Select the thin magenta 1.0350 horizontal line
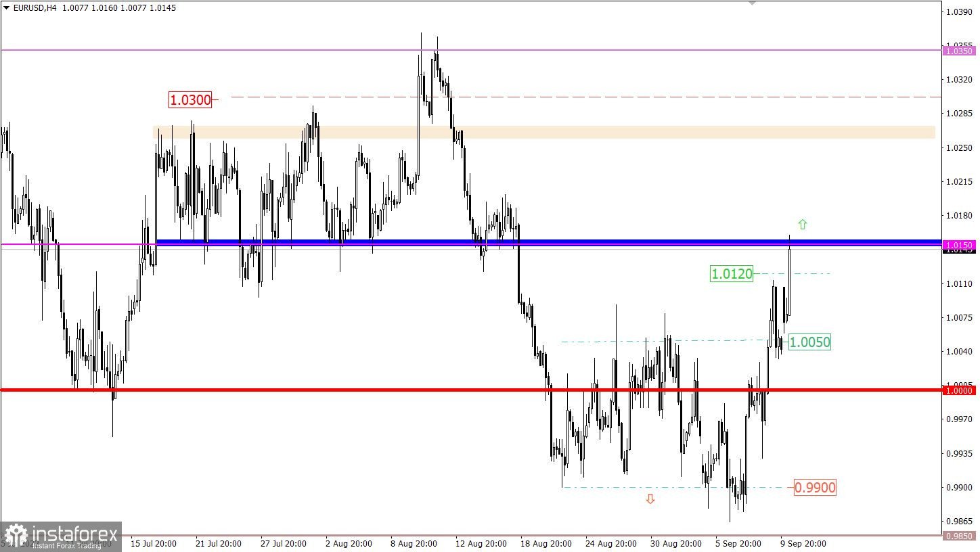Screen dimensions: 980x552 click(x=471, y=50)
